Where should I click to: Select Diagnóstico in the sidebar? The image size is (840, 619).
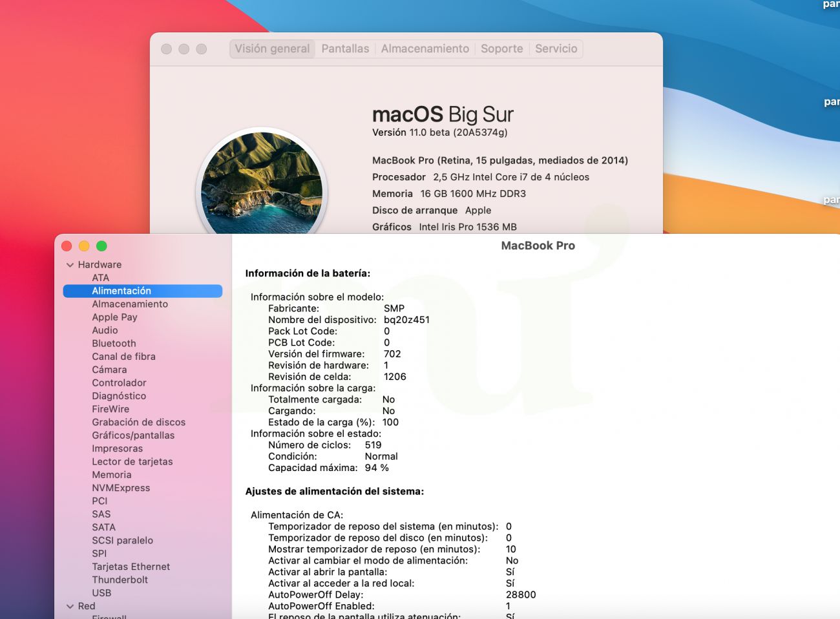(x=119, y=396)
